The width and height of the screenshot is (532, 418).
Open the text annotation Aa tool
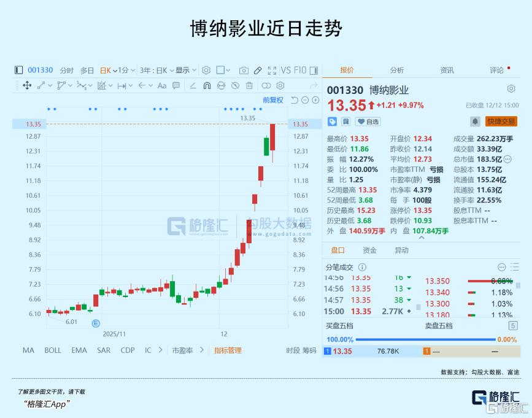162,86
